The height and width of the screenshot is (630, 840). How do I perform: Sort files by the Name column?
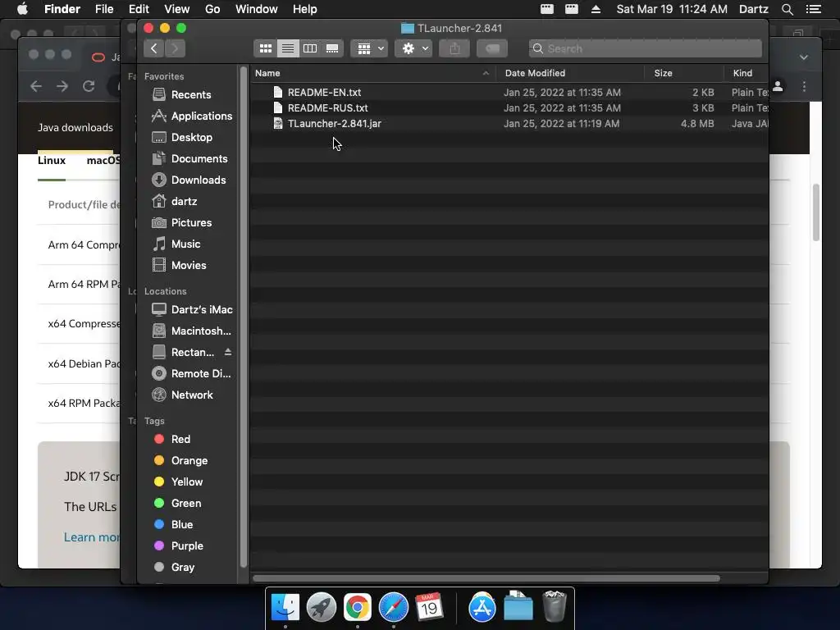point(373,73)
